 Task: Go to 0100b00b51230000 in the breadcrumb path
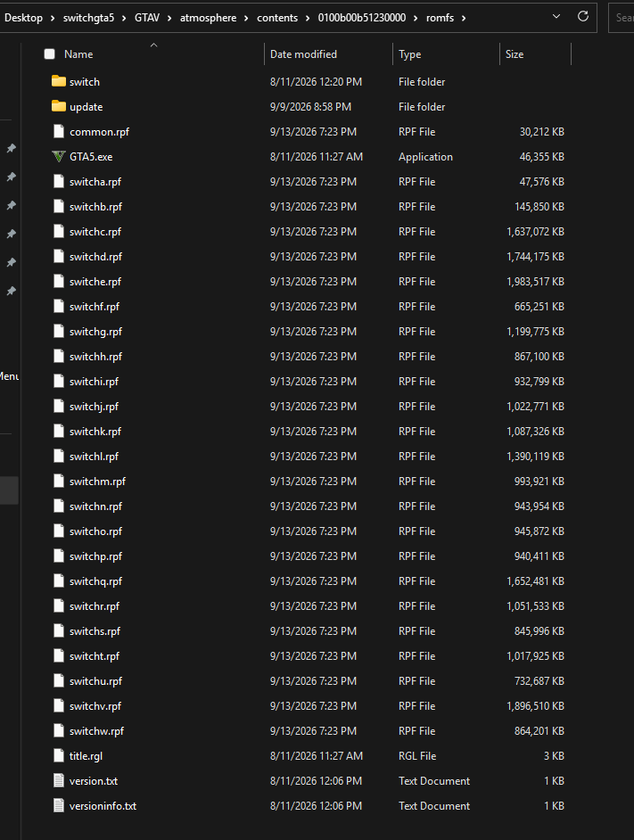[362, 18]
